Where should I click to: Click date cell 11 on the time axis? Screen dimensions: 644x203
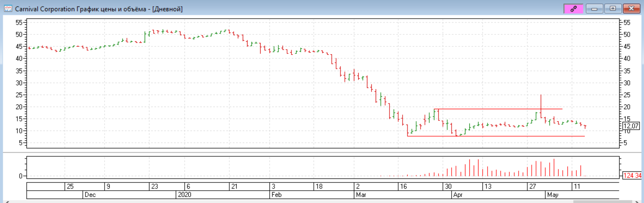577,187
